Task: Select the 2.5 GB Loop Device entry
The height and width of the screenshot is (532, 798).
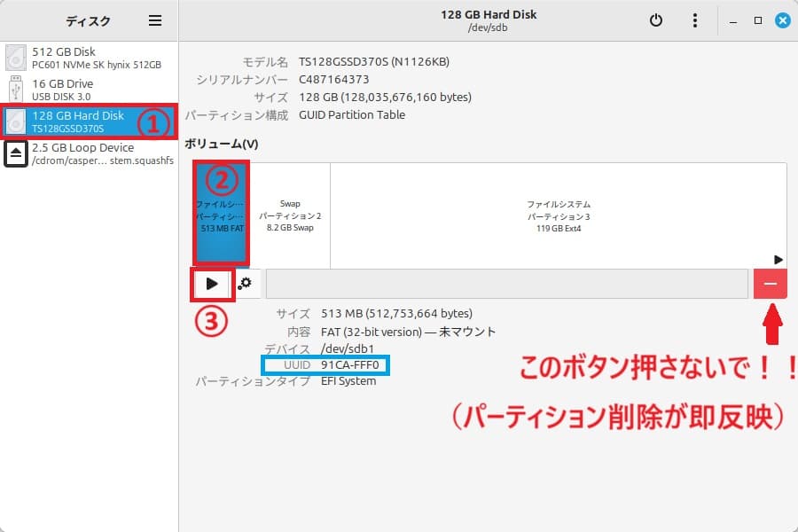Action: pyautogui.click(x=89, y=153)
